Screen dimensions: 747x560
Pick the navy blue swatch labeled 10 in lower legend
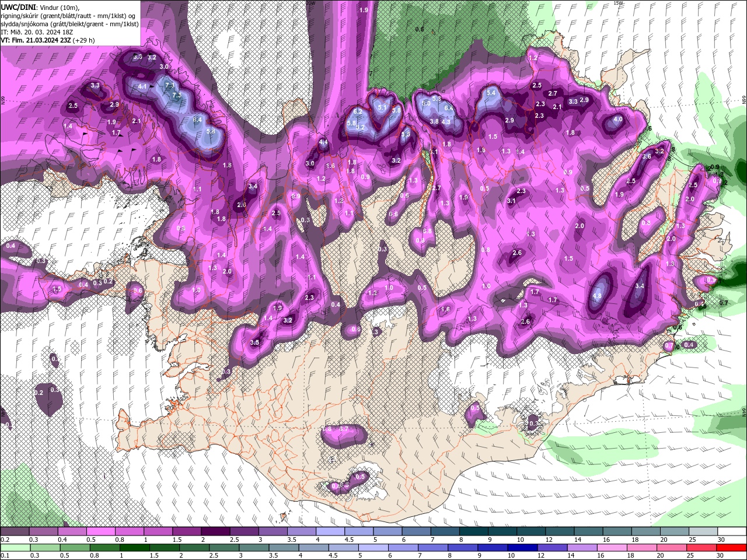521,548
